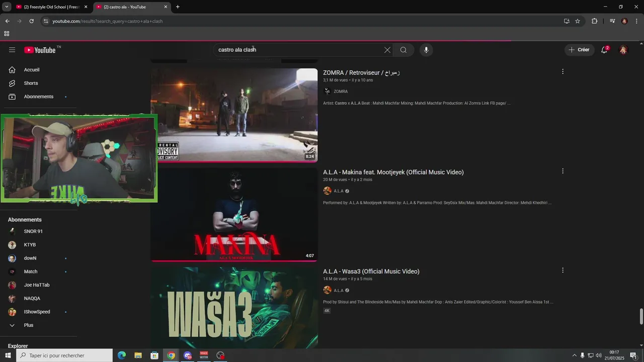Open A.L.A channel avatar under Wasa3
Viewport: 644px width, 362px height.
pos(327,290)
